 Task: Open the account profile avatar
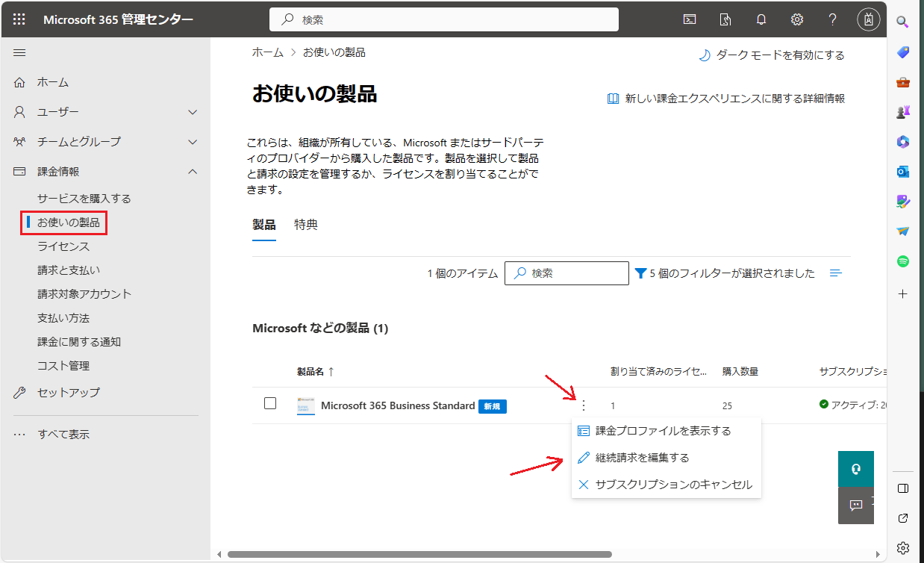pyautogui.click(x=869, y=19)
